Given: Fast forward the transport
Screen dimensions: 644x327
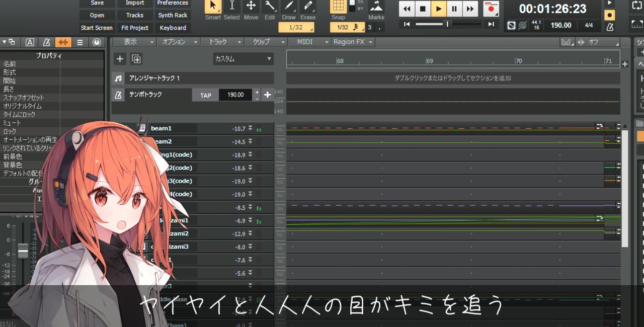Looking at the screenshot, I should pos(470,9).
